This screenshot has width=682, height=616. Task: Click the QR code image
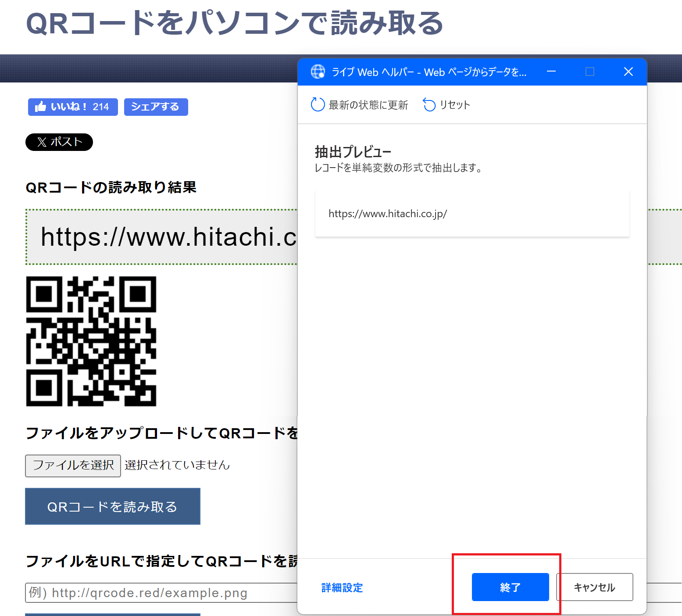click(92, 342)
